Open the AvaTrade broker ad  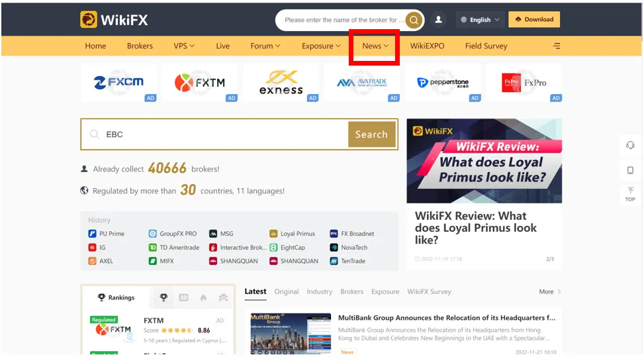[362, 83]
